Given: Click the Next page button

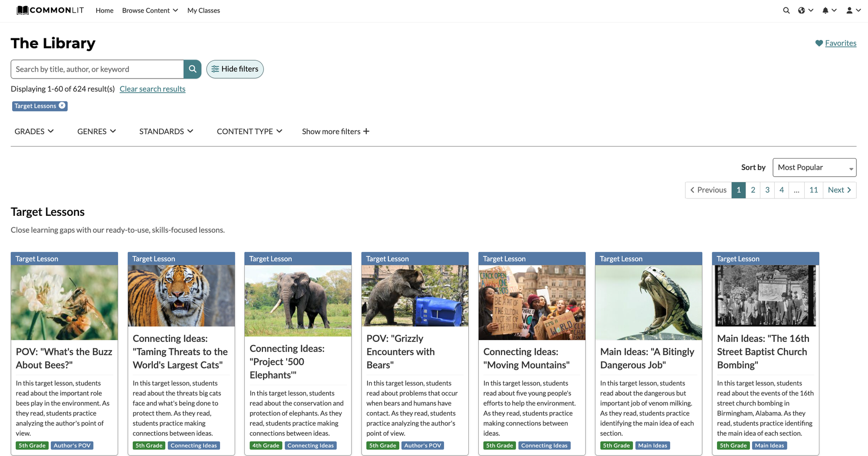Looking at the screenshot, I should click(839, 190).
